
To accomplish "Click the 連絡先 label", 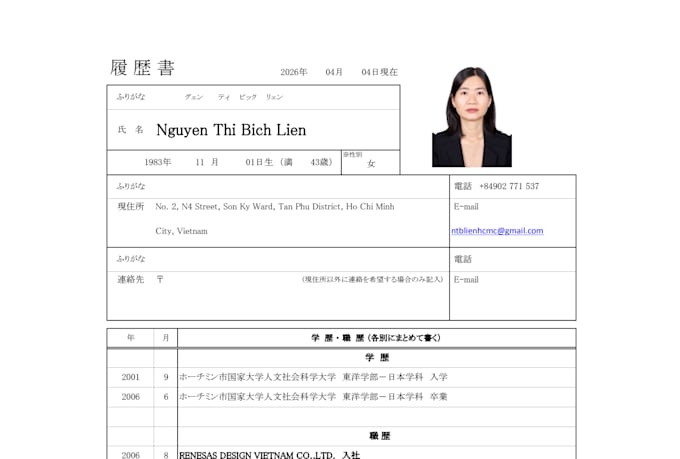I will pos(131,279).
